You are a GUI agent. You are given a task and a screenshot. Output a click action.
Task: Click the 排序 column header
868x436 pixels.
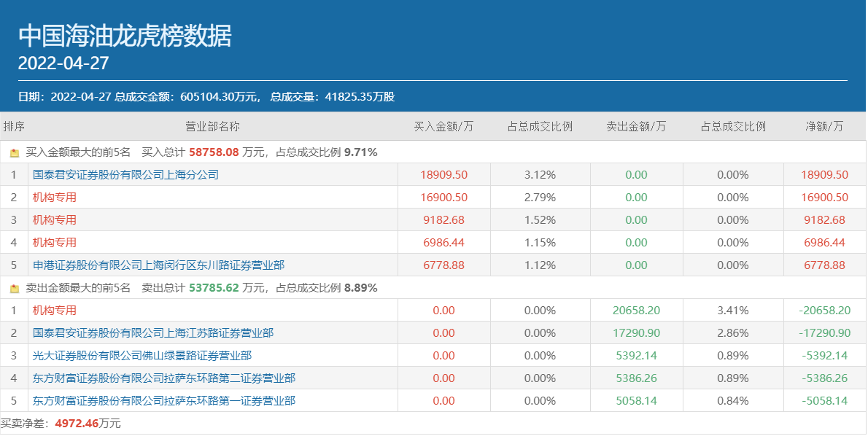point(14,126)
